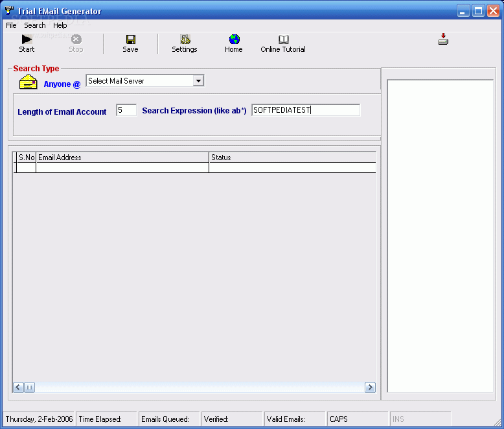Click the Search Expression input field
The image size is (504, 429).
pos(306,110)
